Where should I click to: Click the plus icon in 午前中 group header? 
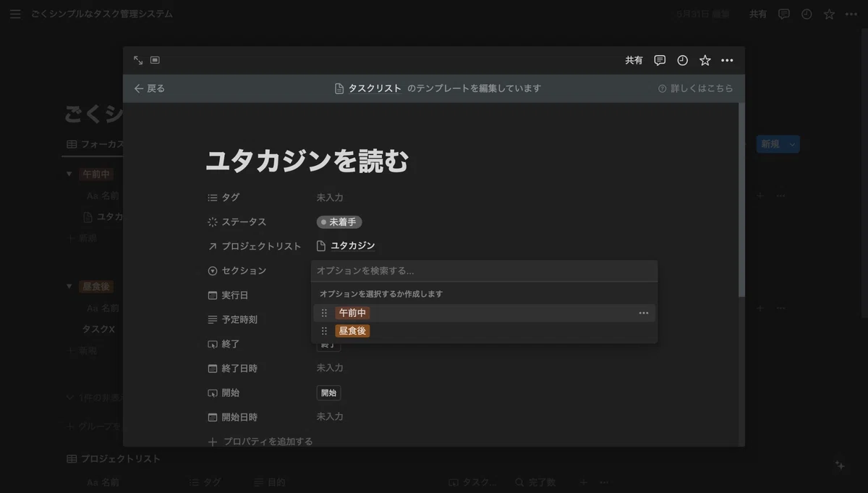[x=760, y=195]
